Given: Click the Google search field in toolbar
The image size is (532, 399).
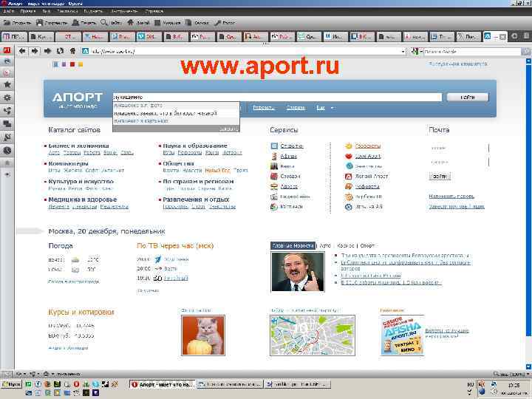Looking at the screenshot, I should pos(472,52).
